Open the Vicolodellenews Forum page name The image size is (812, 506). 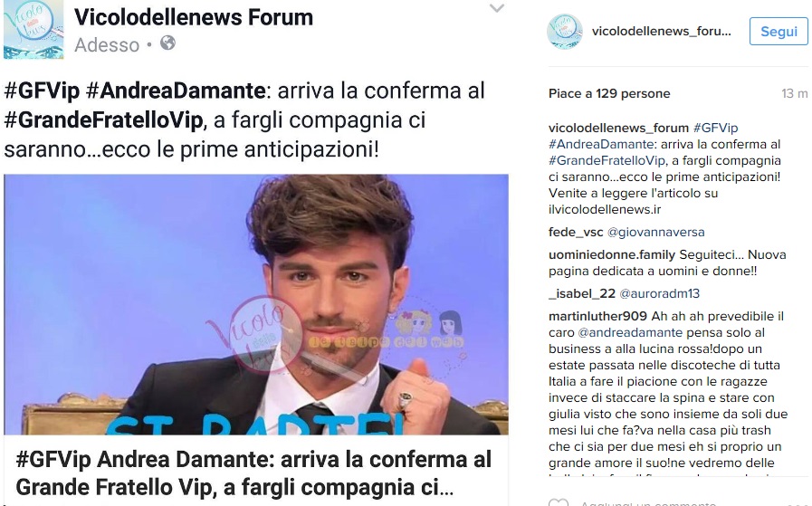click(x=194, y=17)
